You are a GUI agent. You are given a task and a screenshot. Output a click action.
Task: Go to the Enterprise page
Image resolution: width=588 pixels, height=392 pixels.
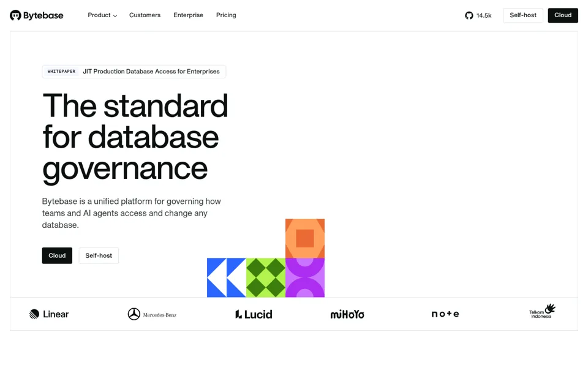pyautogui.click(x=188, y=15)
